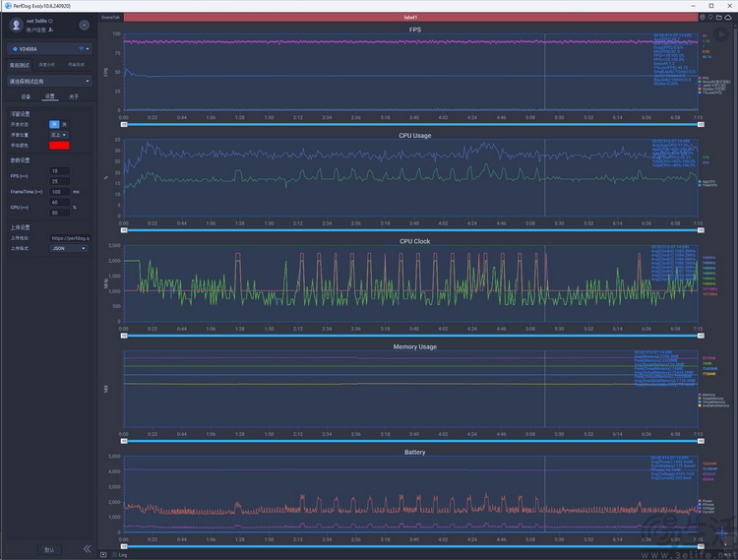Toggle the floating window switch on/off

[54, 124]
